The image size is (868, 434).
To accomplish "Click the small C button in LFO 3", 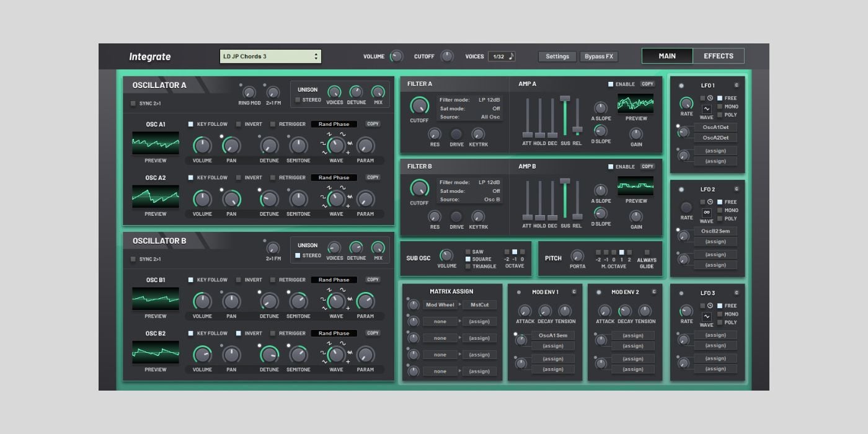I will click(737, 293).
